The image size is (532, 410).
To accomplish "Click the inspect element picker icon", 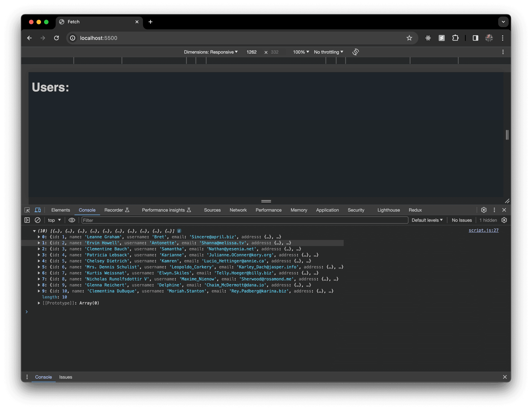I will (x=27, y=210).
